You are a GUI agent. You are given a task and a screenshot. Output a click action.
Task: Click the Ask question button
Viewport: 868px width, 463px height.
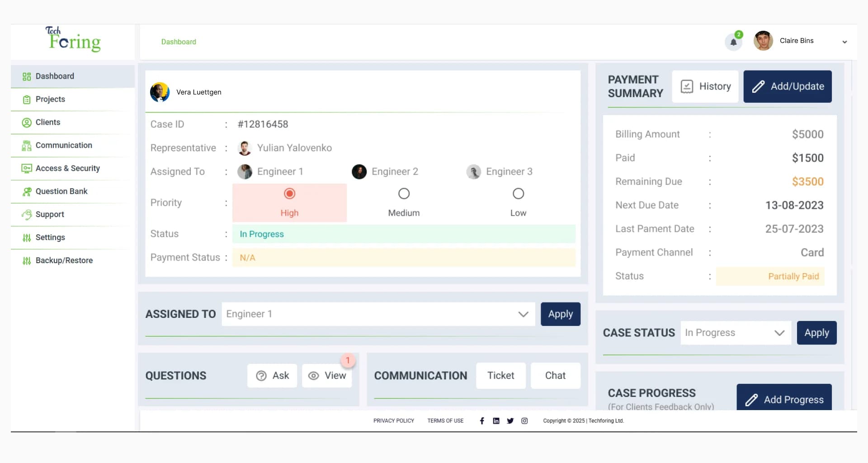(272, 376)
